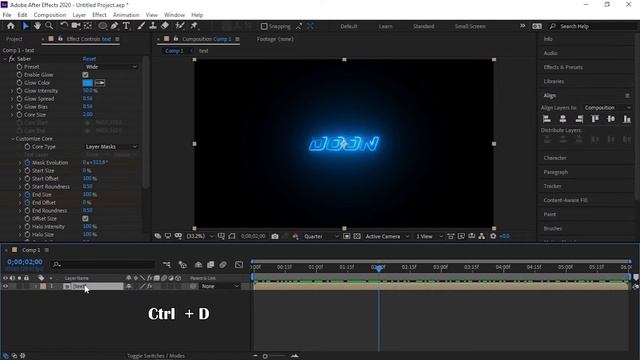Open the Preset Wide dropdown
The height and width of the screenshot is (360, 640).
pos(111,67)
